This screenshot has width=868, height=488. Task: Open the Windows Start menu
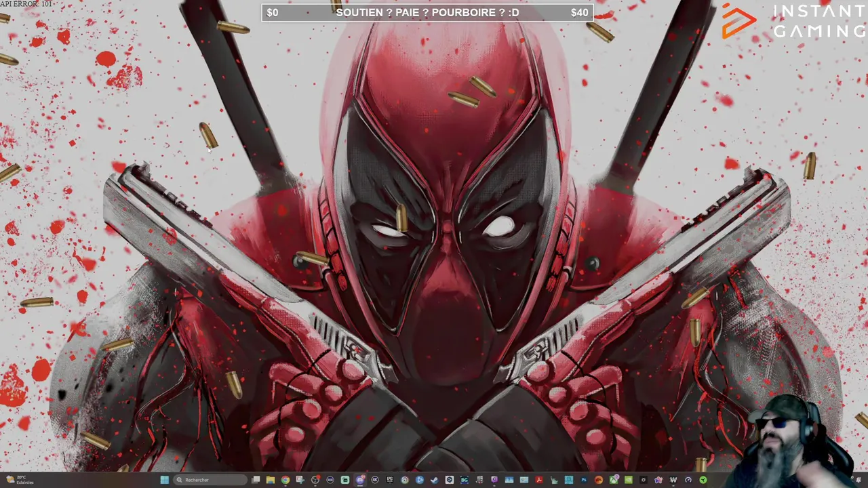165,480
